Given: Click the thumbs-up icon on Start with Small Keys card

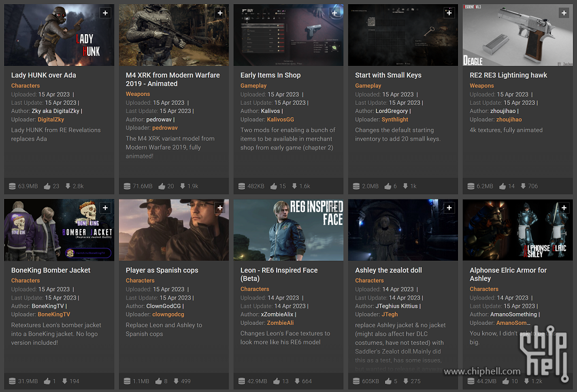Looking at the screenshot, I should click(x=388, y=187).
